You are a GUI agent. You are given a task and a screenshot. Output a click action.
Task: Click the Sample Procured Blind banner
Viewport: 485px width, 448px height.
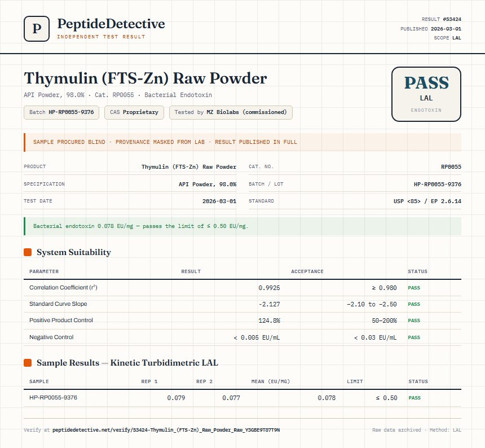(x=242, y=142)
